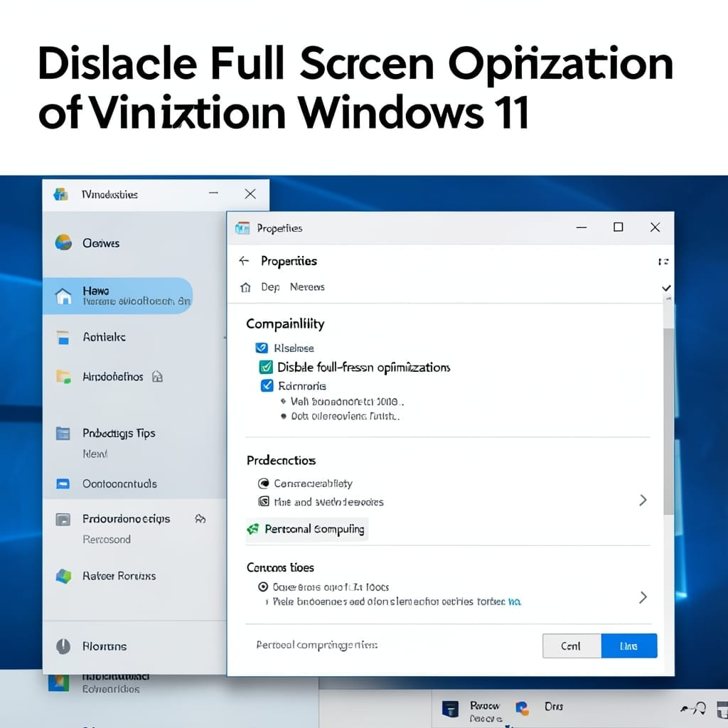This screenshot has height=728, width=728.
Task: Select the radio button under Cenoous tioes
Action: tap(263, 587)
